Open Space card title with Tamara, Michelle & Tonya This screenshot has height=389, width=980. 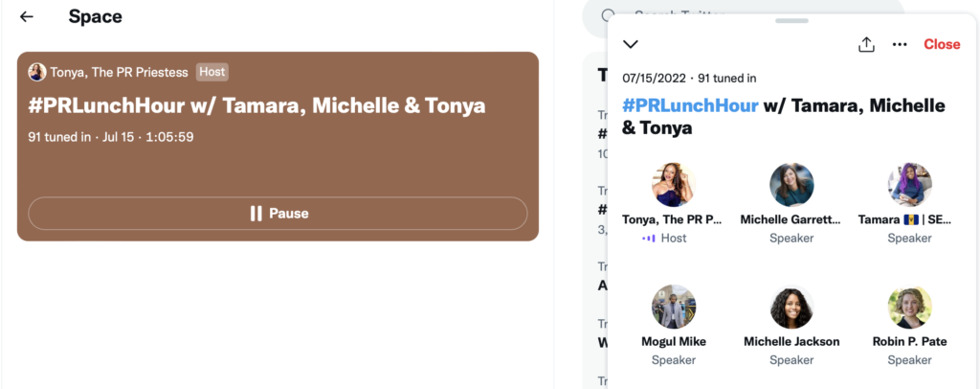(x=256, y=105)
